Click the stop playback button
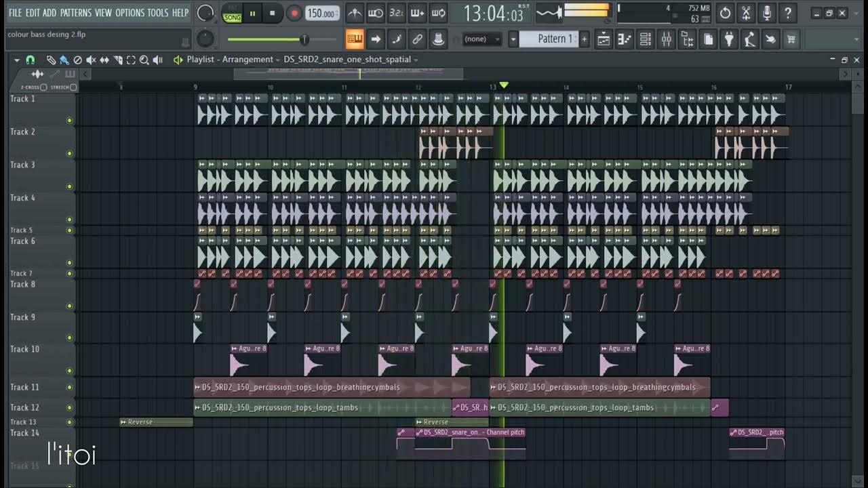The width and height of the screenshot is (868, 488). pos(273,13)
